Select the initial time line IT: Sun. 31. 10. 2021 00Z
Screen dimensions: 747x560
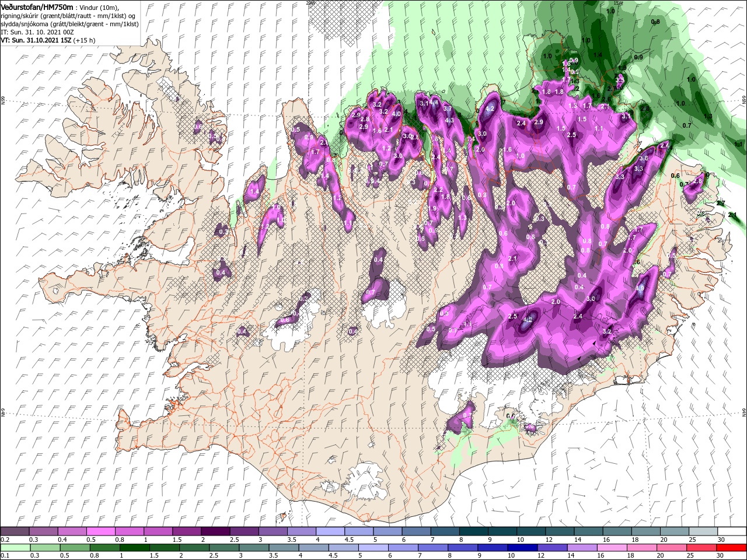click(37, 32)
